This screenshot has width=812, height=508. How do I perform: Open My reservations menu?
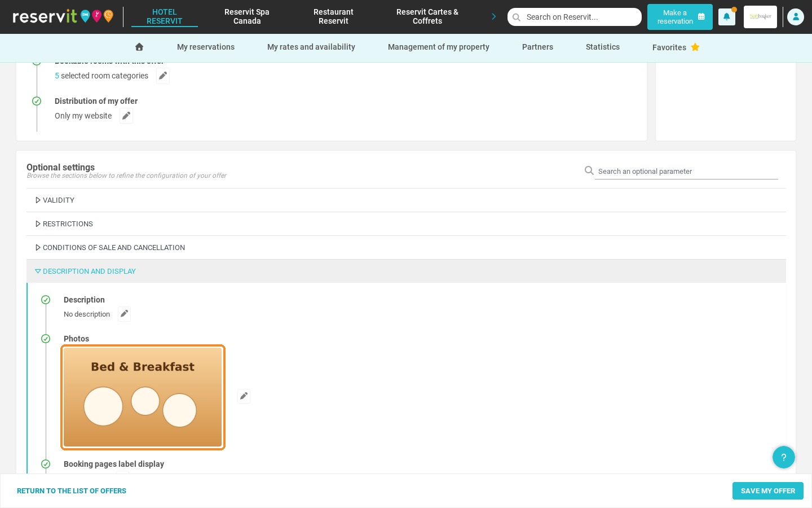[x=206, y=47]
